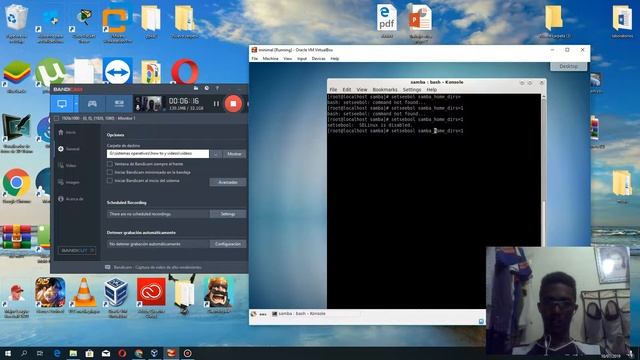
Task: Open Devices menu in VirtualBox window
Action: click(x=318, y=59)
